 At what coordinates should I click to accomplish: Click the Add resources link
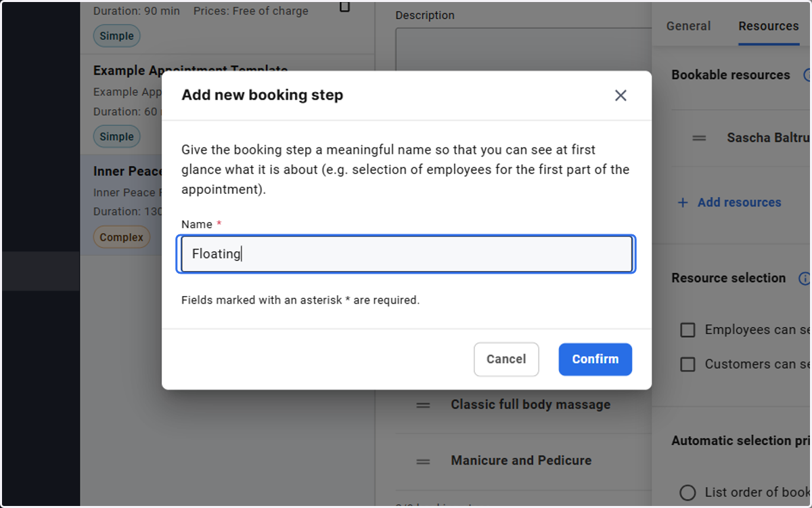tap(740, 203)
